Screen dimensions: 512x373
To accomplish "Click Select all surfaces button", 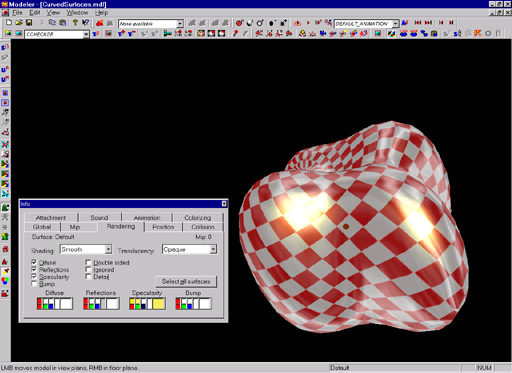I will tap(186, 281).
